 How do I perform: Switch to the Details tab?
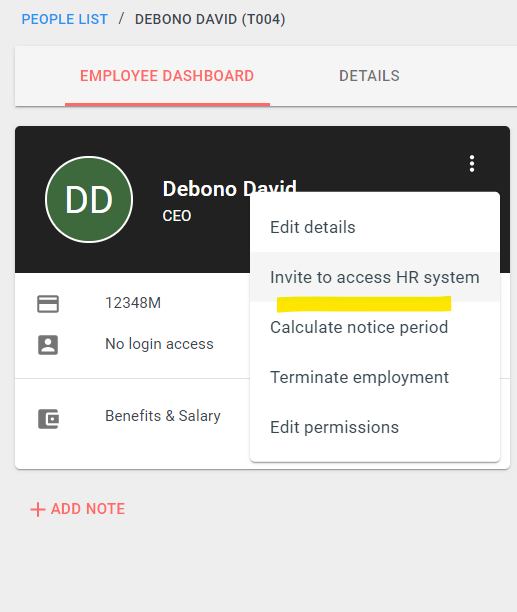[369, 76]
